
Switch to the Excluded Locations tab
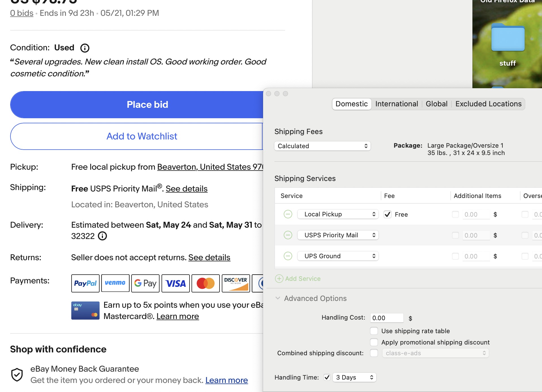coord(488,104)
